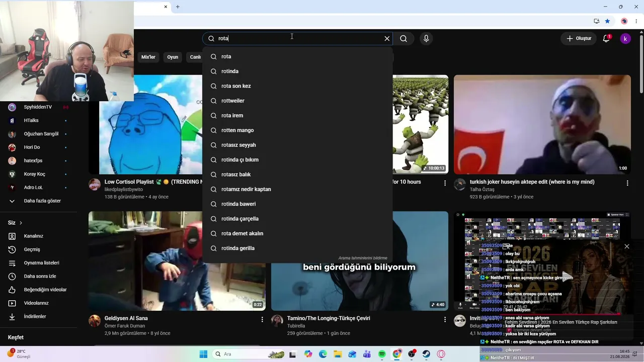The width and height of the screenshot is (644, 362).
Task: Choose the 'rota son kez' suggestion
Action: tap(297, 86)
